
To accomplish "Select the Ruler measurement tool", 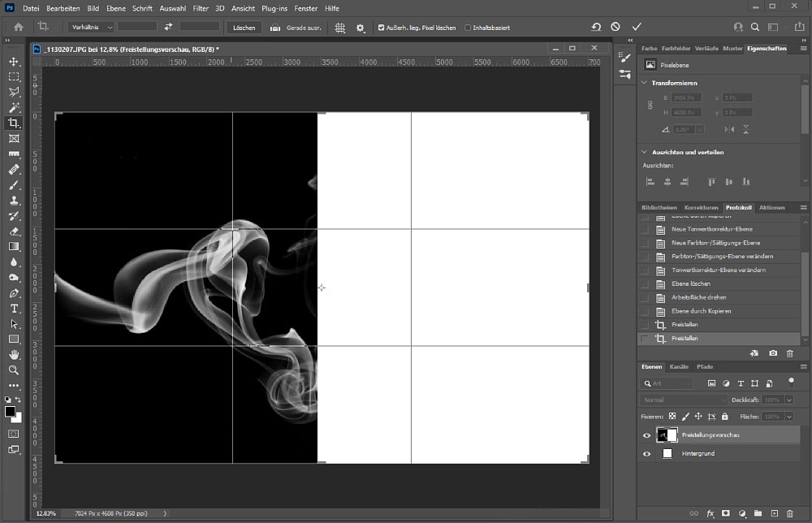I will (14, 153).
